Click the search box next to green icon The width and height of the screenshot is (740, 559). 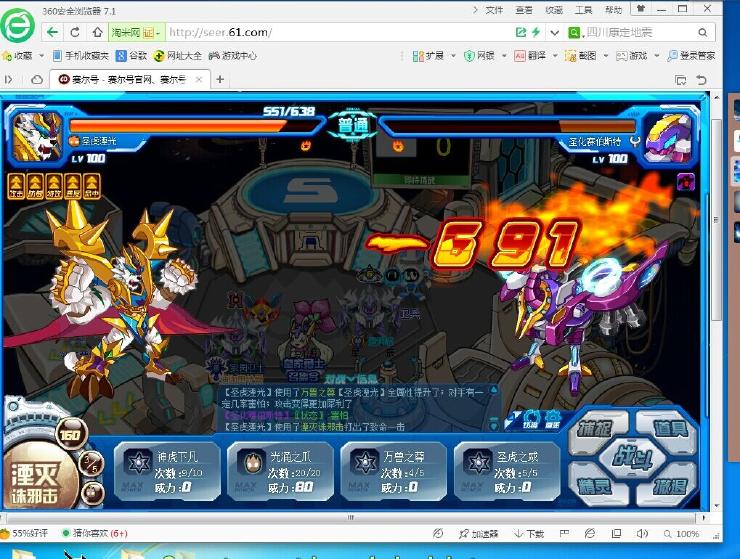[x=638, y=32]
